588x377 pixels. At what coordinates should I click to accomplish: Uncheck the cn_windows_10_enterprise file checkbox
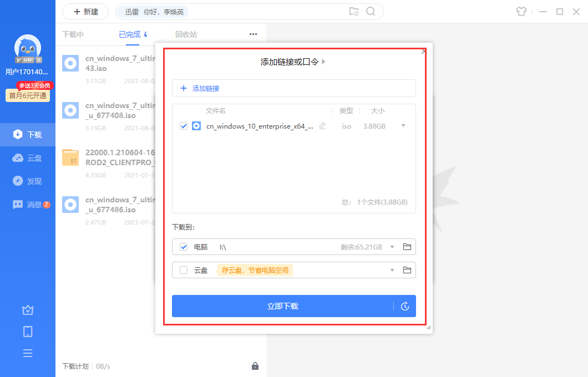(184, 126)
